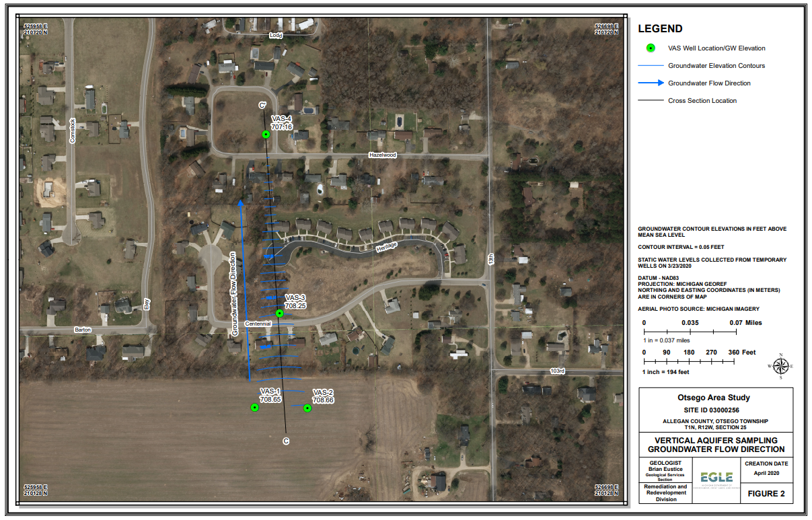Click 'ALLEGAN COUNTY, OTSEGO TOWNSHIP' text
The width and height of the screenshot is (812, 520).
click(x=716, y=421)
